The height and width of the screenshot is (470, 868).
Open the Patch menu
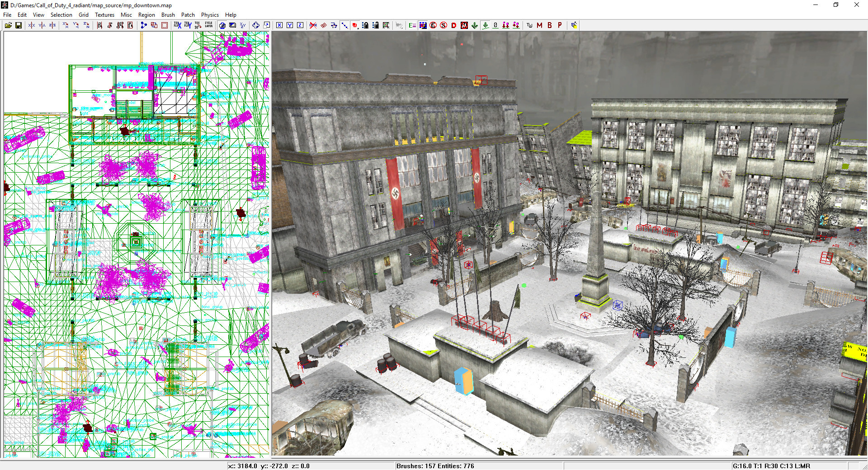click(188, 15)
